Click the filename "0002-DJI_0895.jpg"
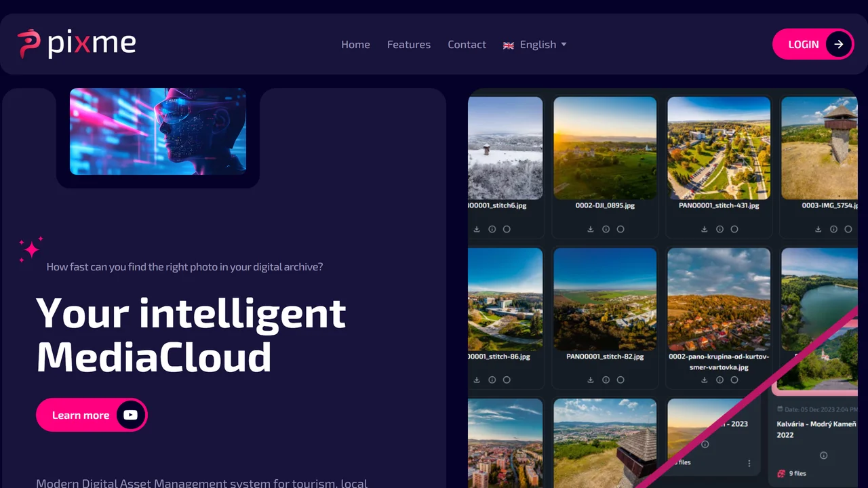The height and width of the screenshot is (488, 868). [x=605, y=205]
